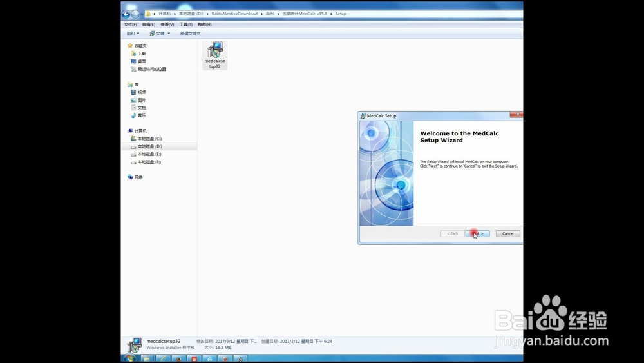The width and height of the screenshot is (644, 363).
Task: Click medcalcsetup32 preview icon in details pane
Action: (135, 345)
